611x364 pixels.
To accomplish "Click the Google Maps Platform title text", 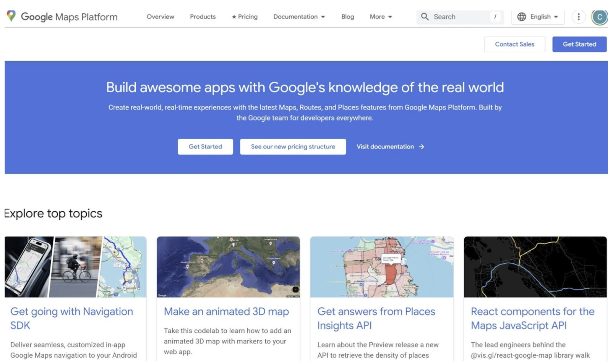I will click(x=69, y=17).
